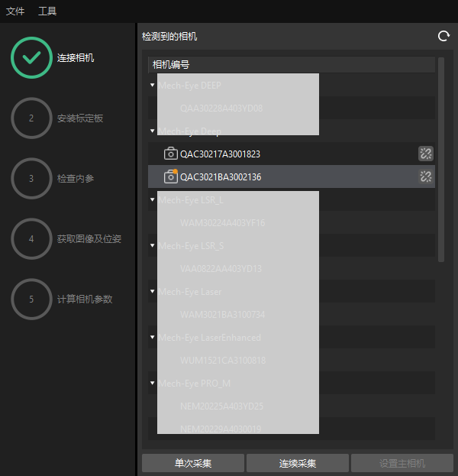Open the 工具 menu
The image size is (458, 476).
(47, 11)
